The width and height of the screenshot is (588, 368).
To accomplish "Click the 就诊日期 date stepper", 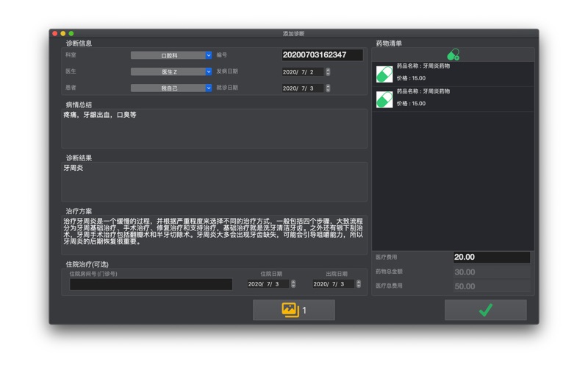I will pyautogui.click(x=328, y=88).
